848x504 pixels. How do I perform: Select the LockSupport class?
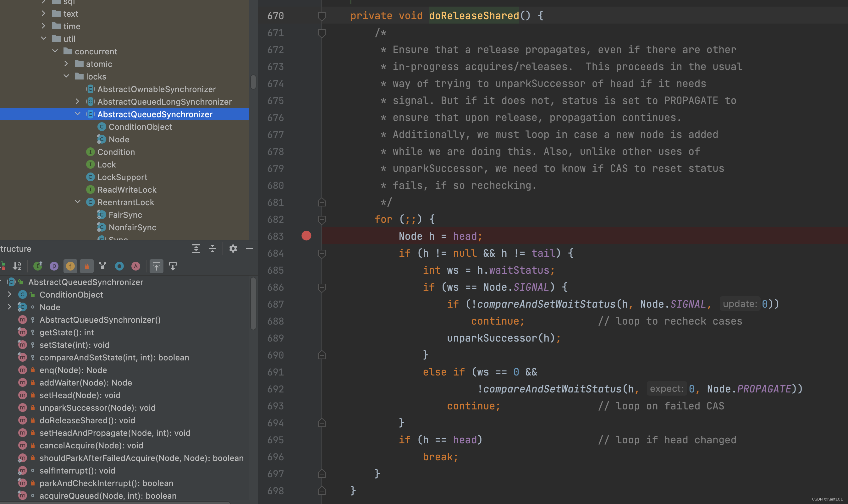pos(122,177)
